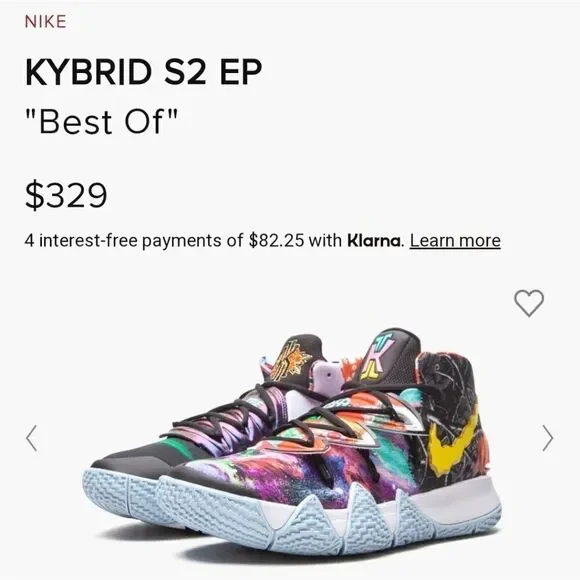Image resolution: width=580 pixels, height=580 pixels.
Task: Click the "Best Of" colorway subtitle
Action: pos(101,122)
